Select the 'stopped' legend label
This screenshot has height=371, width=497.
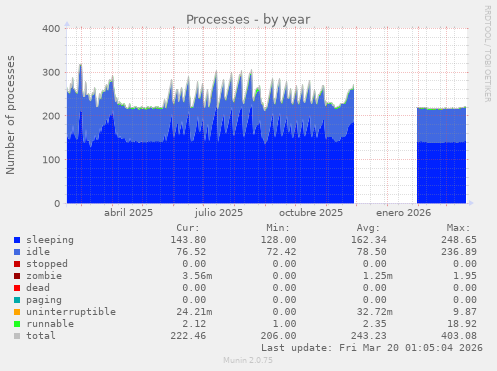pos(47,264)
